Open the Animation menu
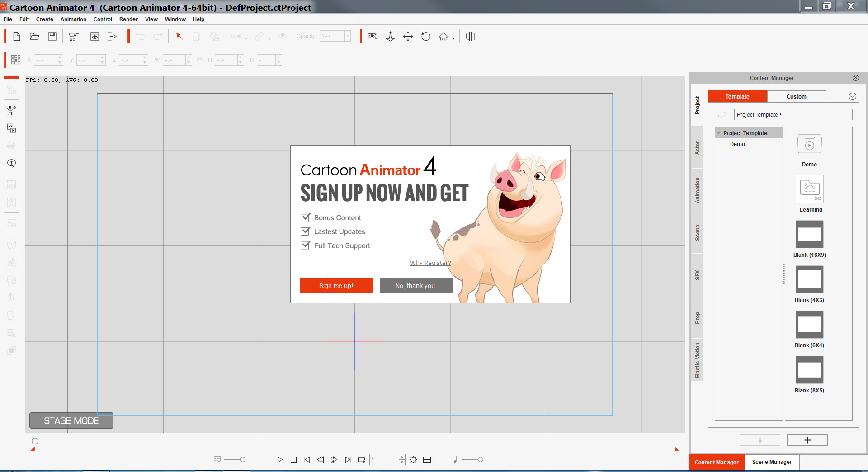This screenshot has width=868, height=472. (x=73, y=19)
